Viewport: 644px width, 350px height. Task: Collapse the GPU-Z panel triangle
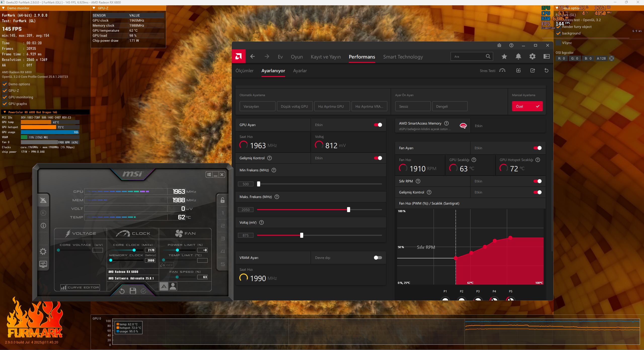[x=94, y=8]
